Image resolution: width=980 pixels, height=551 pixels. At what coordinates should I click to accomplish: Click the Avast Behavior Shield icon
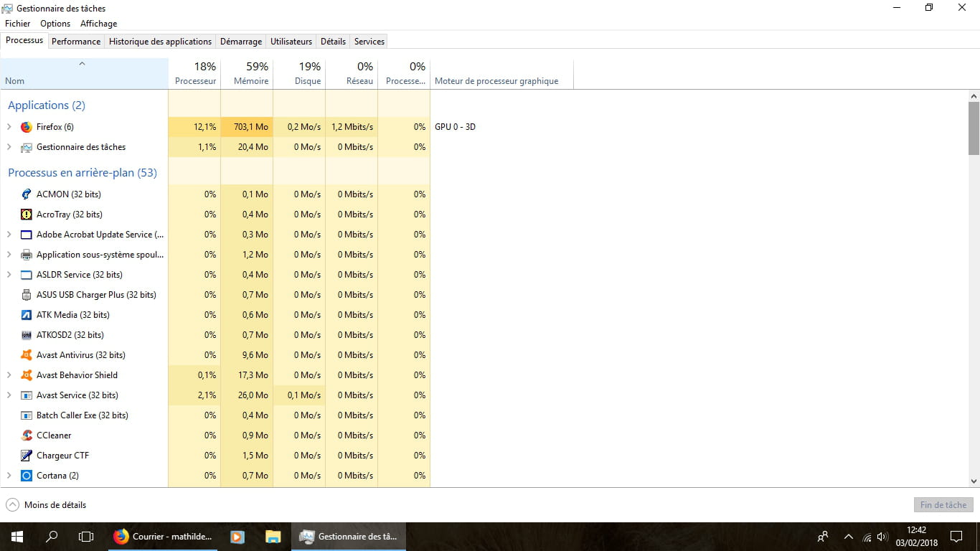[x=27, y=375]
